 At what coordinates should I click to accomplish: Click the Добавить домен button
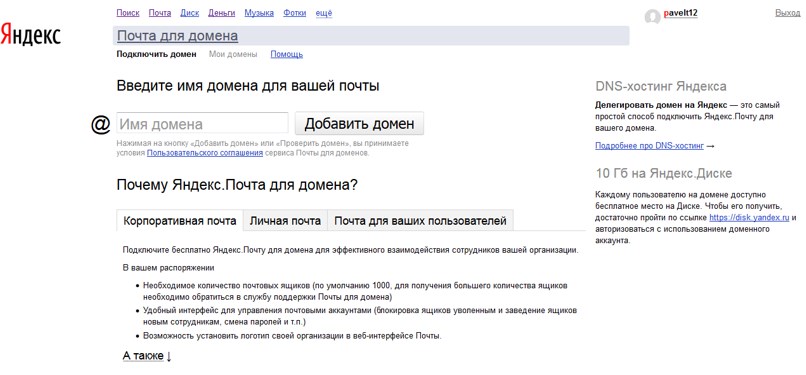pyautogui.click(x=359, y=123)
